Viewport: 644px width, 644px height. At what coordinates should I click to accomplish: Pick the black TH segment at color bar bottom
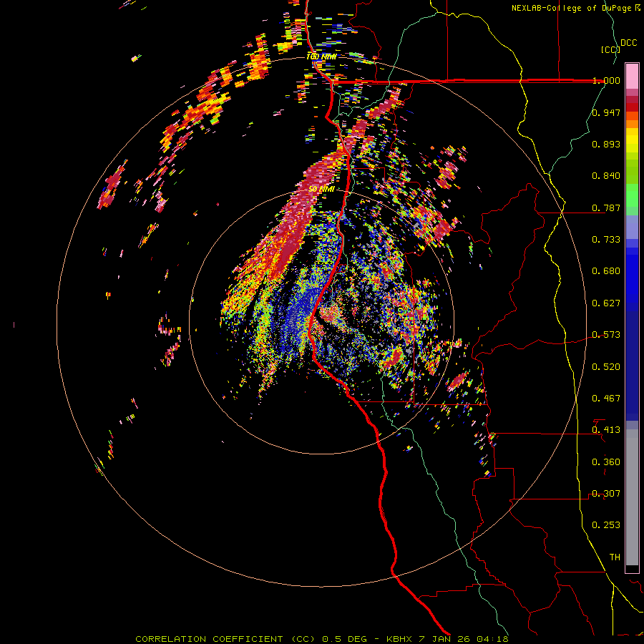(x=632, y=568)
